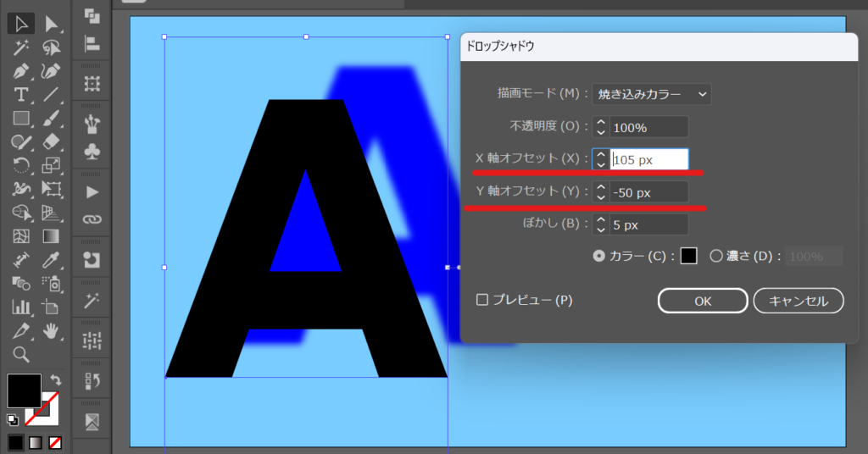Image resolution: width=868 pixels, height=454 pixels.
Task: Click the 不透明度 100% field
Action: (649, 127)
